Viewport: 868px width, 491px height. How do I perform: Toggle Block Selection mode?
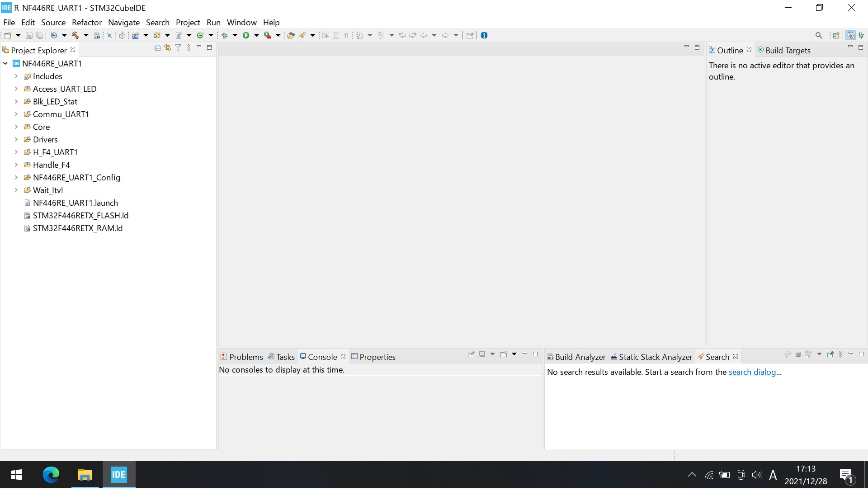[x=336, y=35]
